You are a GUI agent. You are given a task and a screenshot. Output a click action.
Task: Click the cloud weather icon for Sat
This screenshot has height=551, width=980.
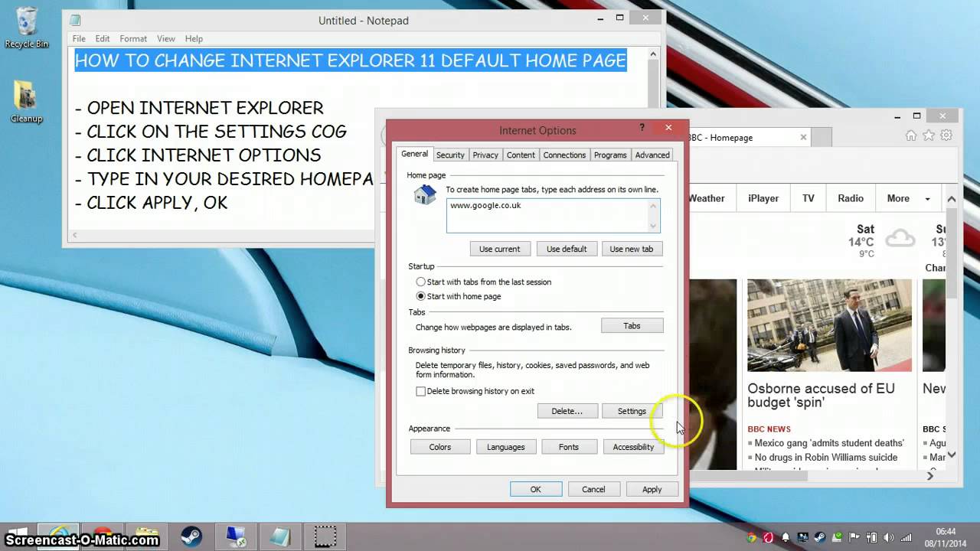(x=900, y=239)
